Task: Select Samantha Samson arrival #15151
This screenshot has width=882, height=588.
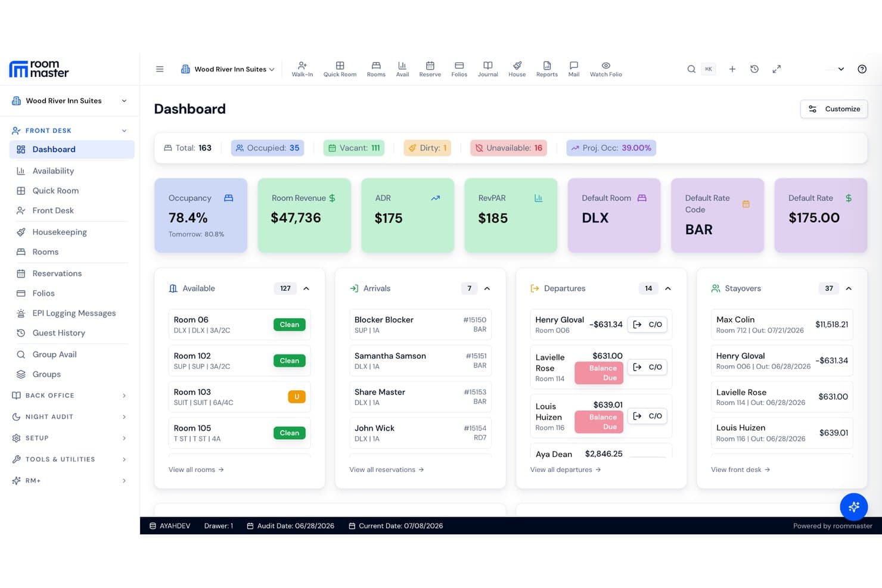Action: [420, 360]
